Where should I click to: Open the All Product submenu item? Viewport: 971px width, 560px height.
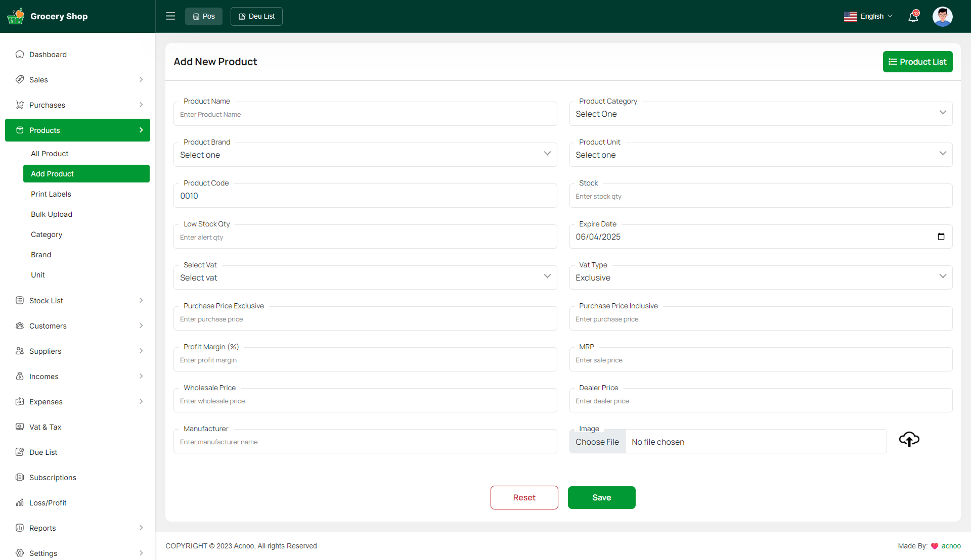50,154
